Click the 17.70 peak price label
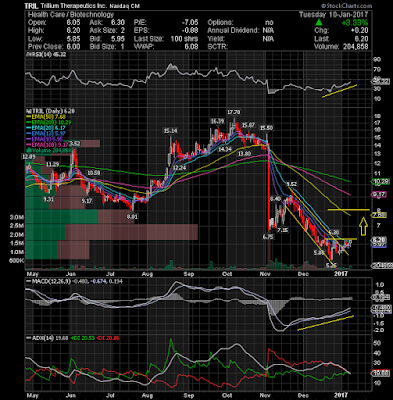The height and width of the screenshot is (400, 393). click(x=234, y=112)
